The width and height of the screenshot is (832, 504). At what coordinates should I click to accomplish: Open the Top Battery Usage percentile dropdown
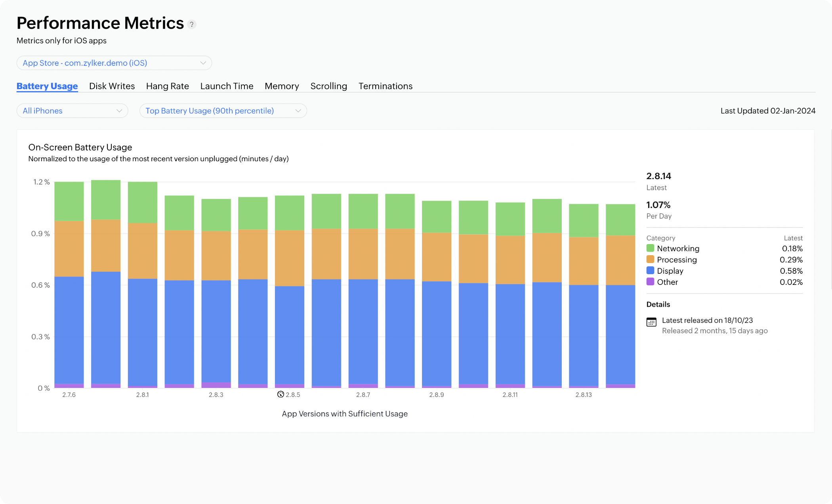[x=223, y=111]
